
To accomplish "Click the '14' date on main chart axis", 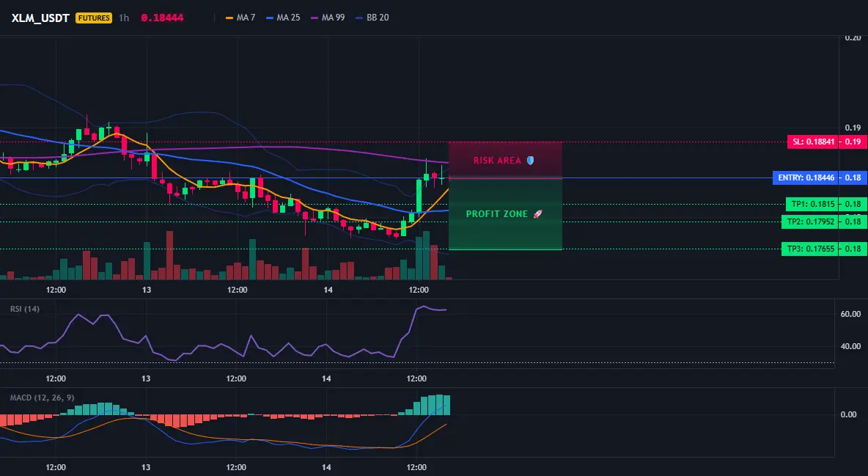I will 328,290.
